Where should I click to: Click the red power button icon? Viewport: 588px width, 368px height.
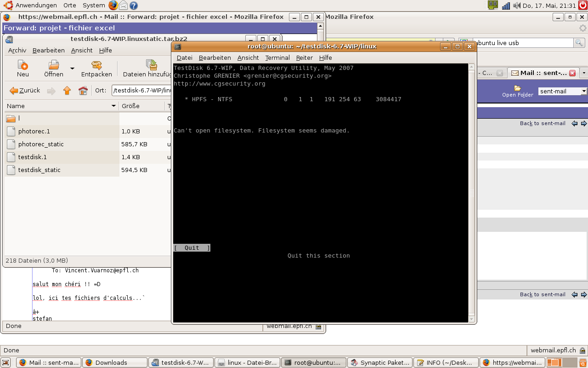click(582, 6)
